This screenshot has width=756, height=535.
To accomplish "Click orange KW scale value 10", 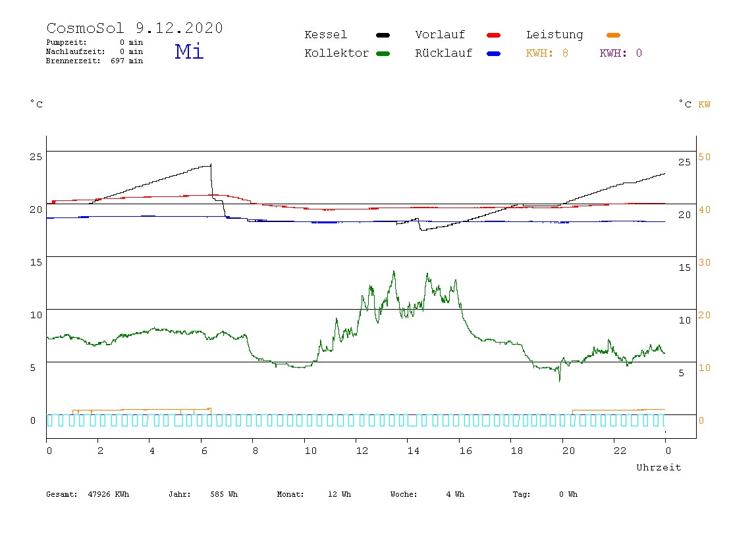I will click(705, 368).
